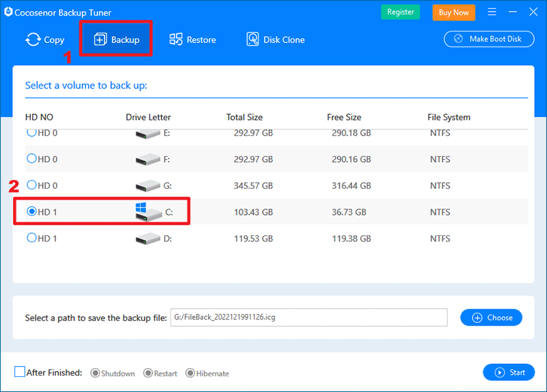Switch to the Backup tab
The image size is (547, 392).
(116, 40)
